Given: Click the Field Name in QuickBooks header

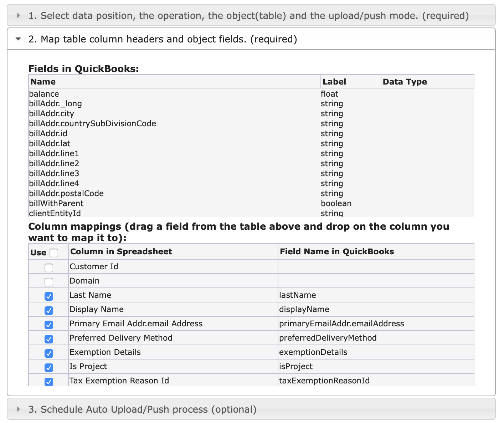Looking at the screenshot, I should pos(376,251).
